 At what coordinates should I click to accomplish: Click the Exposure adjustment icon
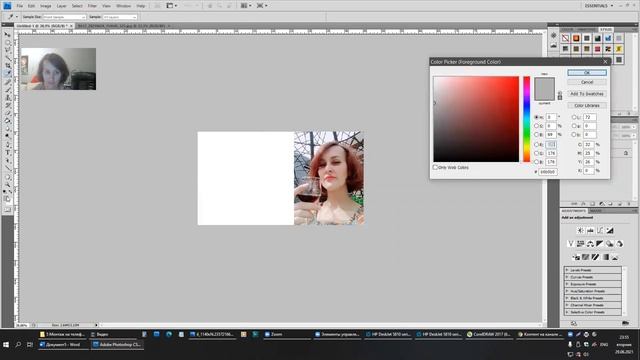(x=610, y=231)
